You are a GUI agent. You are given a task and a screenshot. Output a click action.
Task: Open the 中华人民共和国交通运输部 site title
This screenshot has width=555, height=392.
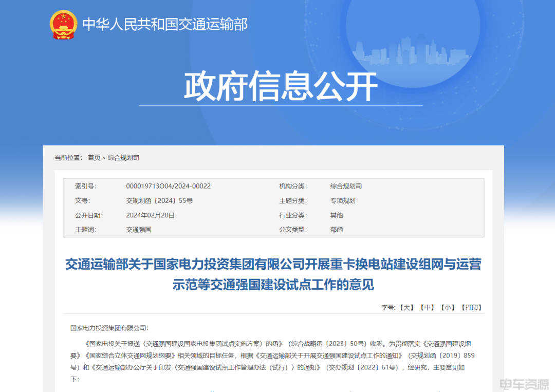[x=165, y=25]
